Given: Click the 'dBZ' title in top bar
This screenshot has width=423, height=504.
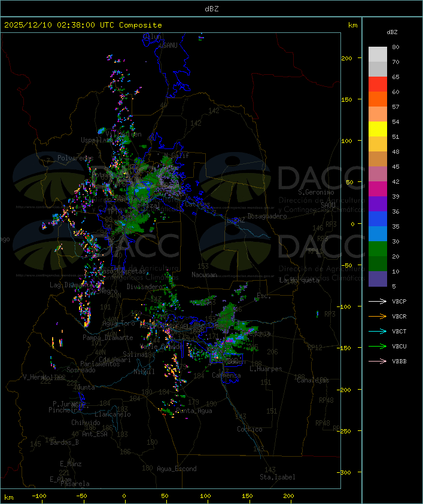Looking at the screenshot, I should click(x=212, y=9).
